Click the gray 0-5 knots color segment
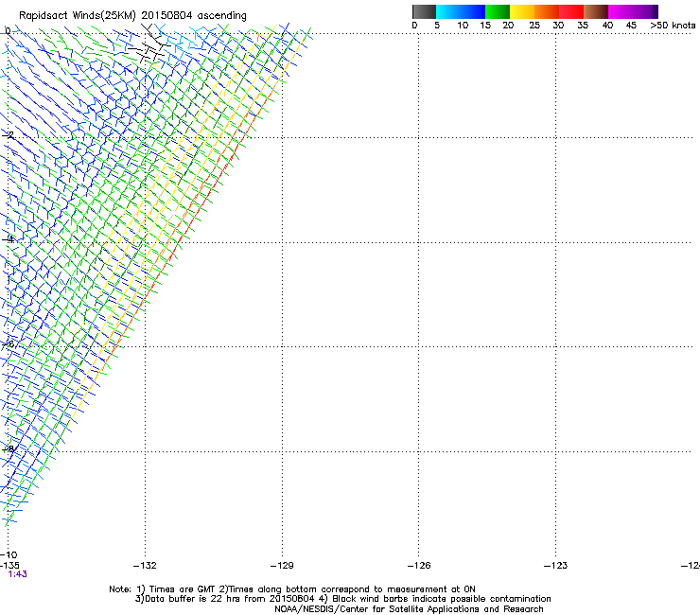The height and width of the screenshot is (615, 700). [x=424, y=11]
